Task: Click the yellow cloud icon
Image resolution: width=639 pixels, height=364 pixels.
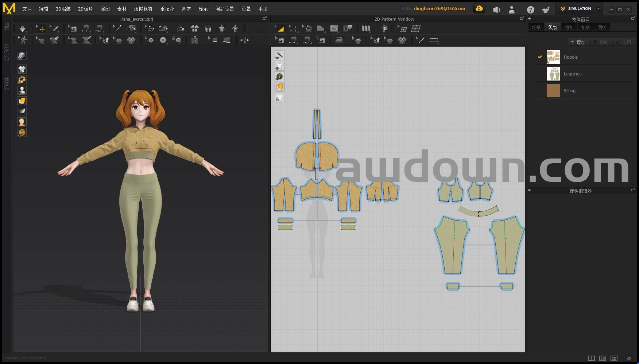Action: point(479,9)
